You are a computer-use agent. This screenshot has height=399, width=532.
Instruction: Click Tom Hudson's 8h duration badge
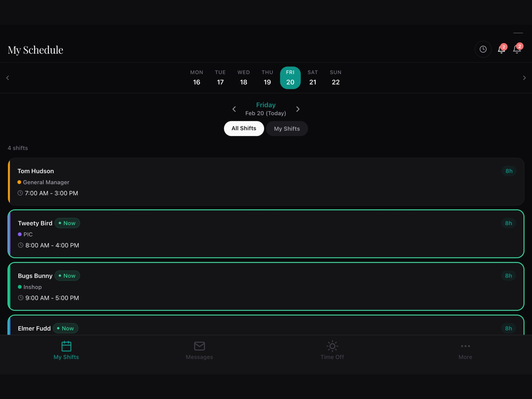click(x=509, y=171)
